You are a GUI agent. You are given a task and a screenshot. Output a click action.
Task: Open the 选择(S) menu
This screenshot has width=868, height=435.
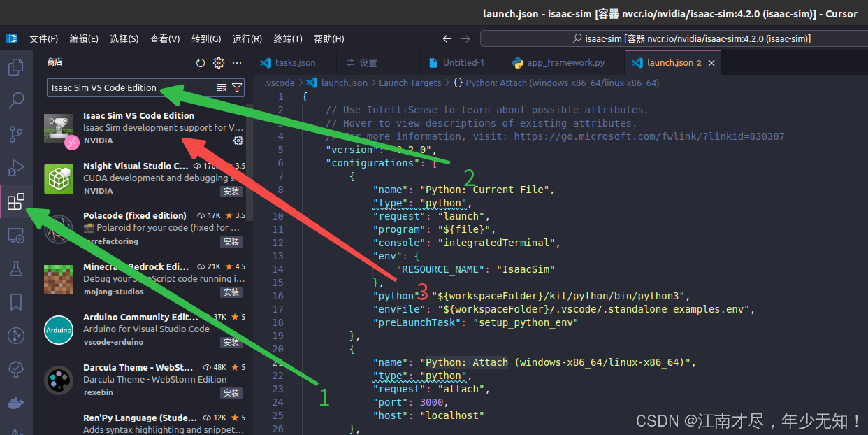pos(124,39)
